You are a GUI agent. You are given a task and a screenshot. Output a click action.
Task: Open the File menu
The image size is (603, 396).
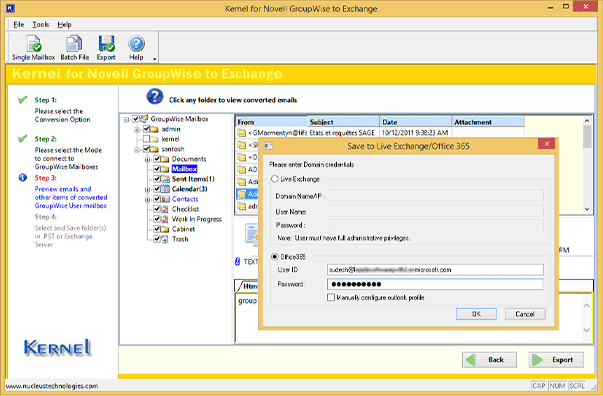[18, 25]
